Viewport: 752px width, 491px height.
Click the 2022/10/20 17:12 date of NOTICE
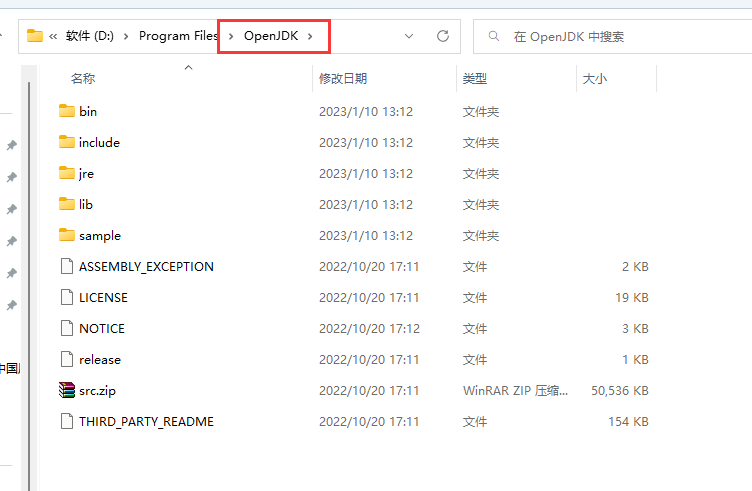[369, 328]
